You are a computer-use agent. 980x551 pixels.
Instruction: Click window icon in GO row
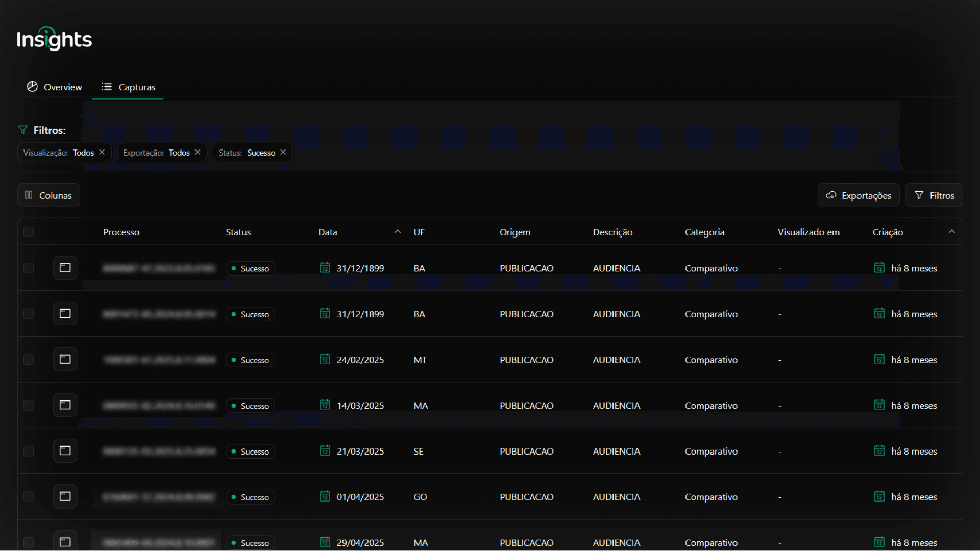65,496
